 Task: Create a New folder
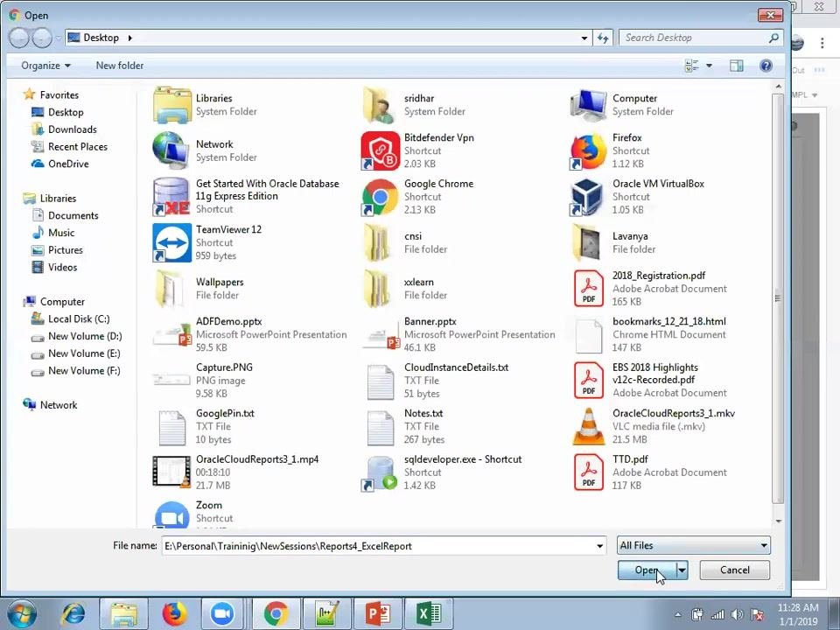[120, 66]
